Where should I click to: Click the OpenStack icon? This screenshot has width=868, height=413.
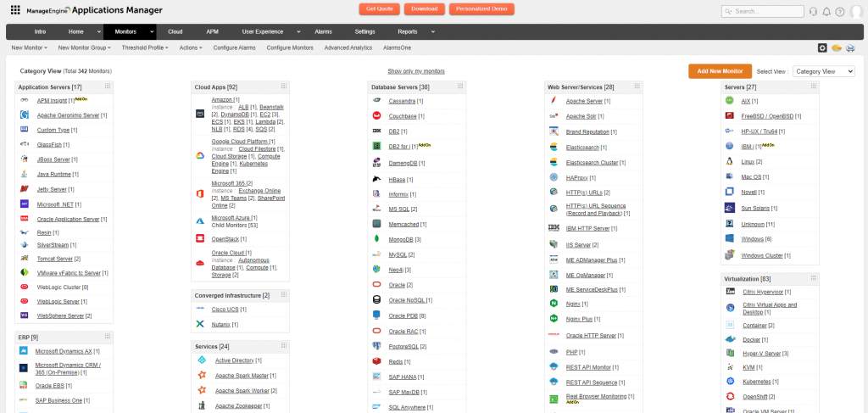200,238
